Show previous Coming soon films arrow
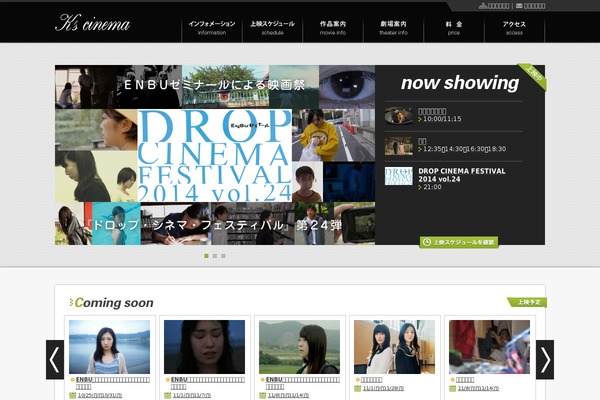 (55, 359)
